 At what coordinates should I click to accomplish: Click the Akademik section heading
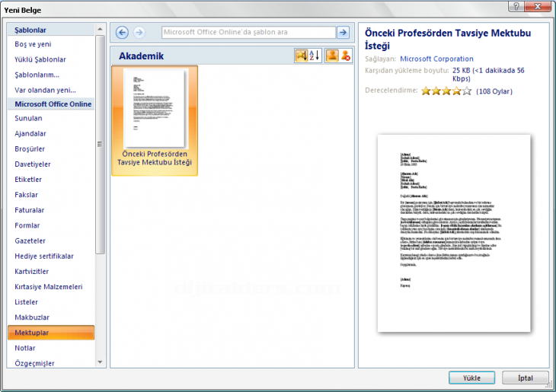pyautogui.click(x=141, y=56)
